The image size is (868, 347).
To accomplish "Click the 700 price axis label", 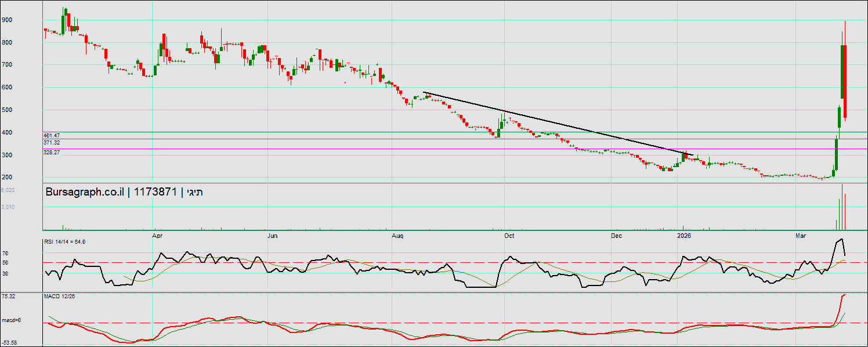I will pyautogui.click(x=7, y=65).
